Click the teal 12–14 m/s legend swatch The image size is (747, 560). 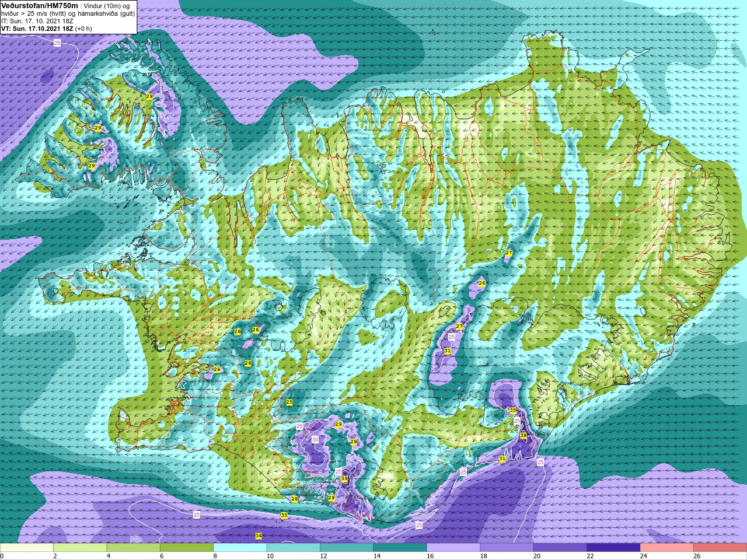tap(347, 548)
